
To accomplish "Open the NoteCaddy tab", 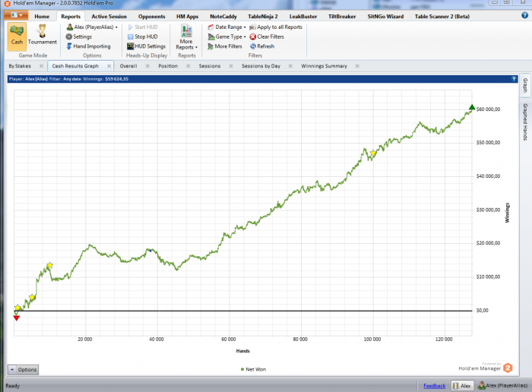I will coord(223,16).
